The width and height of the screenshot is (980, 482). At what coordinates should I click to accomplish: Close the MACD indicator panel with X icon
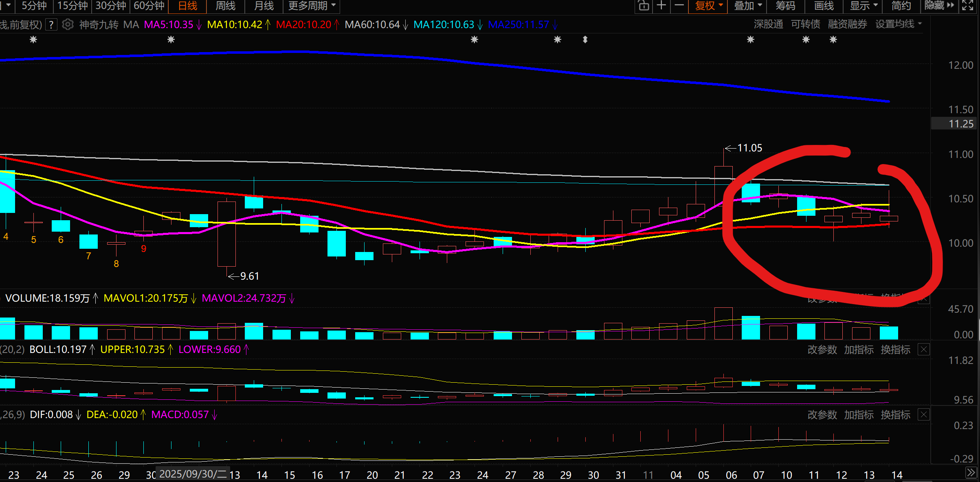point(924,414)
